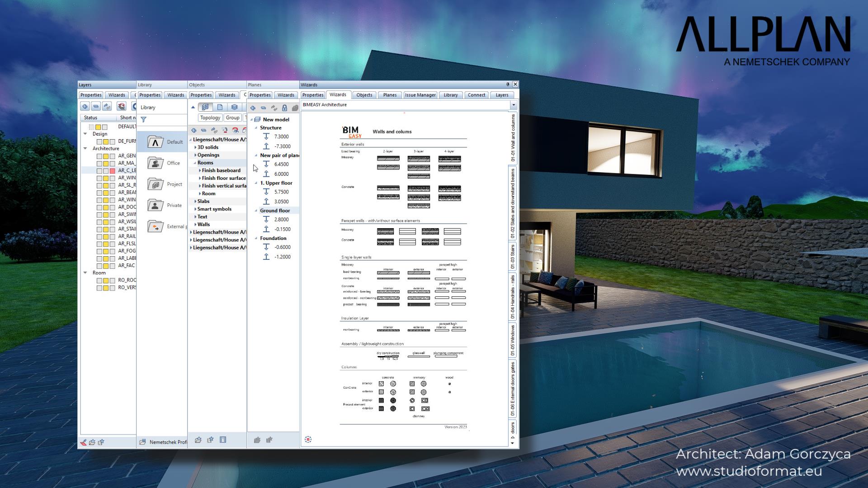Click collapse-all icon in Planes toolbar

(263, 108)
